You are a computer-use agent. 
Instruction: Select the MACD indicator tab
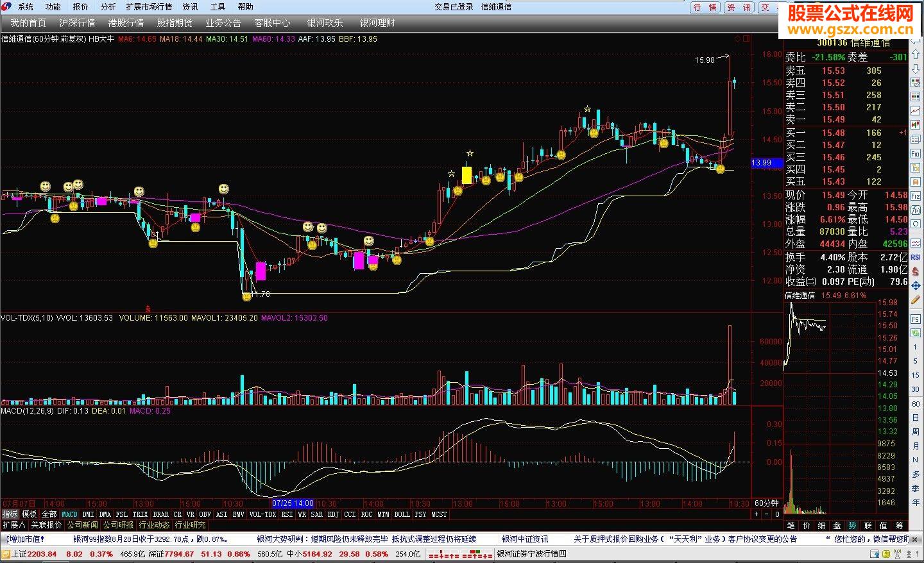(69, 514)
